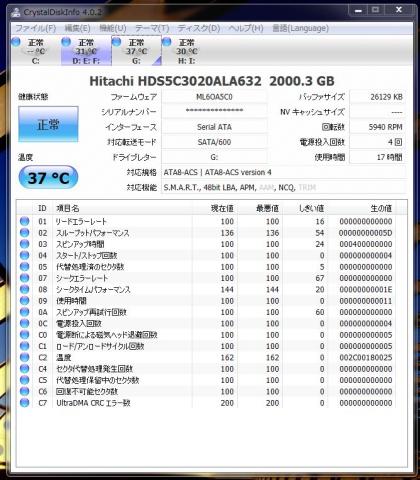Viewport: 420px width, 480px height.
Task: Click the ID column header
Action: coord(42,208)
